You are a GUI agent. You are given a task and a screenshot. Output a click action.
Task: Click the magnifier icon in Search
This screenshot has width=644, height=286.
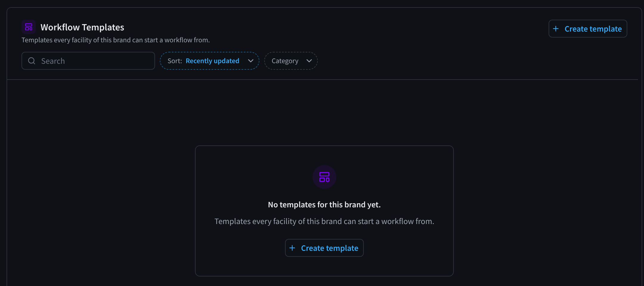click(x=32, y=61)
